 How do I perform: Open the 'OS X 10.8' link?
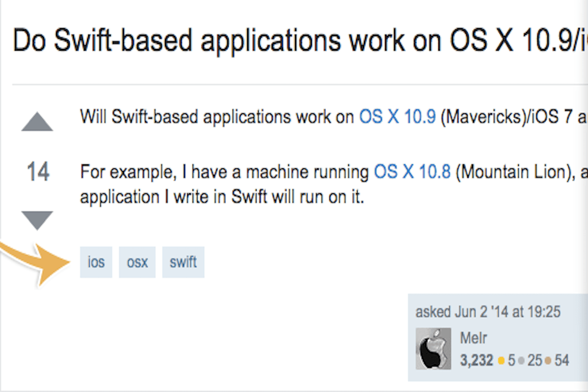[x=412, y=171]
